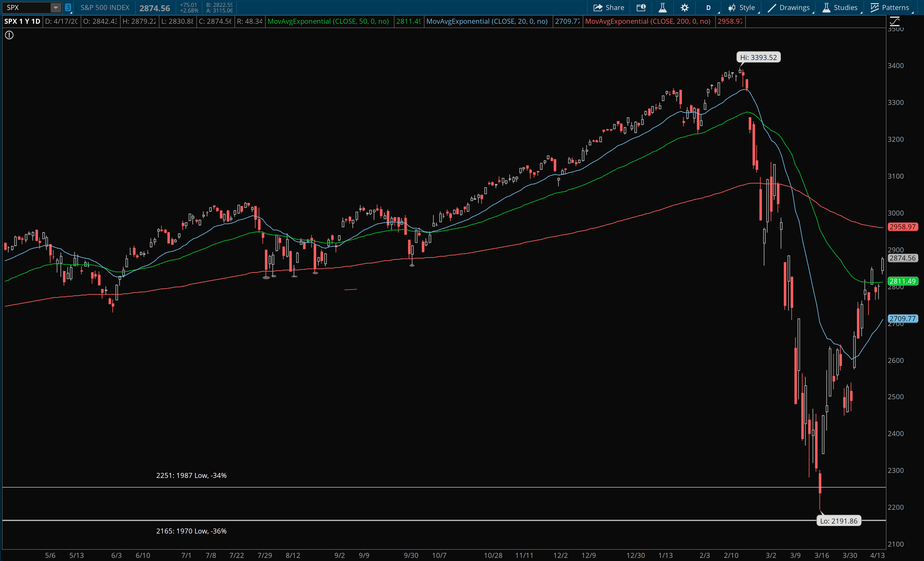Viewport: 924px width, 561px height.
Task: Click the 7/1 date on the time axis
Action: click(186, 555)
